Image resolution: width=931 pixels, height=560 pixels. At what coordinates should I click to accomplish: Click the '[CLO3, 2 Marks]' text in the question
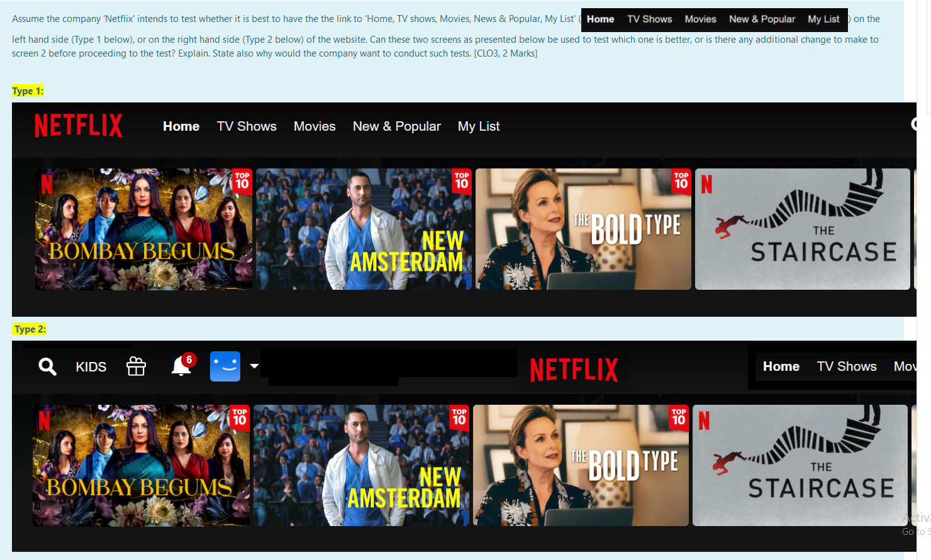point(506,53)
